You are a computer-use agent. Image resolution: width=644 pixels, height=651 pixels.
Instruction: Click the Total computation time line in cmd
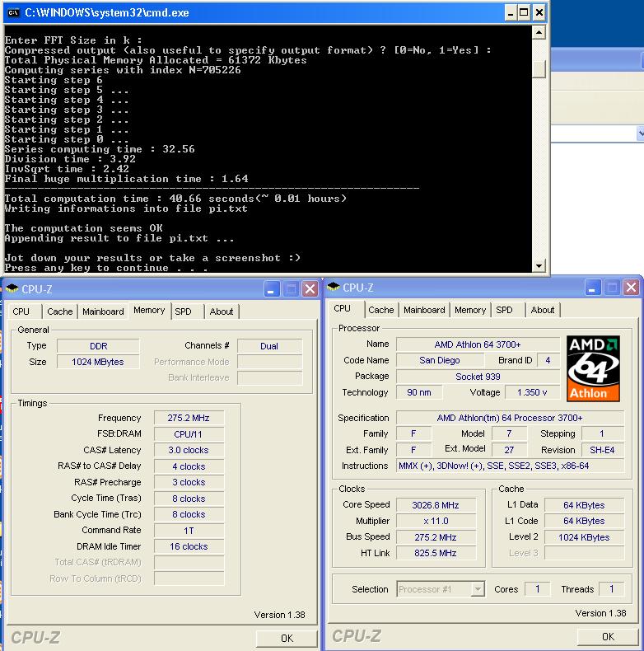175,199
